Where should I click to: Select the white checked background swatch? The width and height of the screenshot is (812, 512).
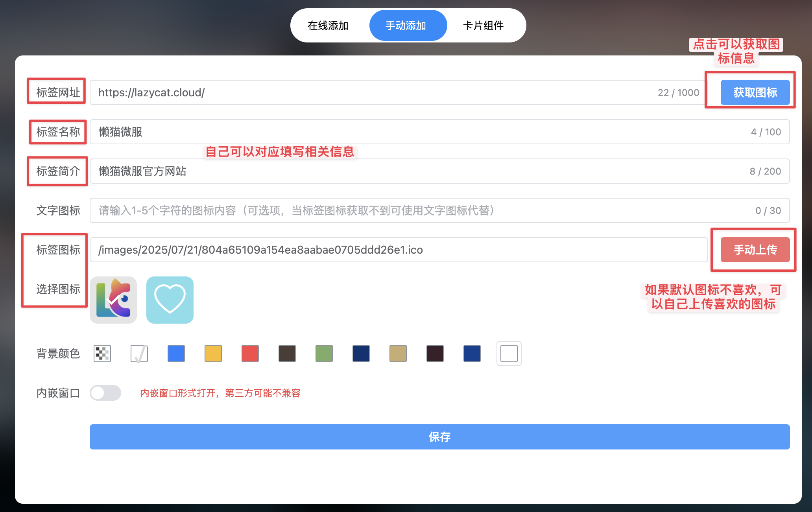139,354
